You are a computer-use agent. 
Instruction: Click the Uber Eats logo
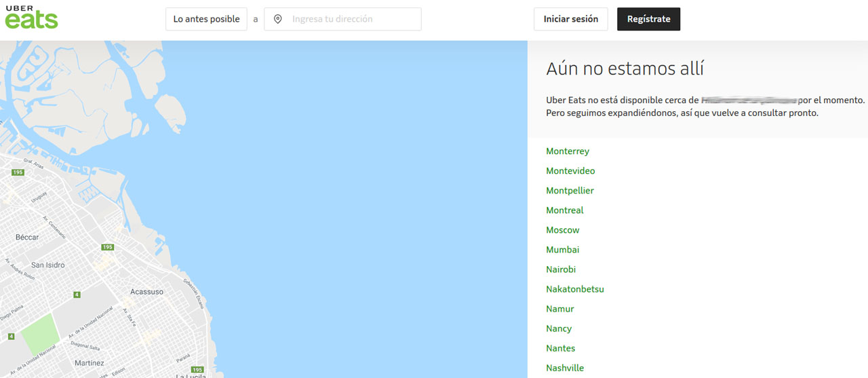point(31,17)
